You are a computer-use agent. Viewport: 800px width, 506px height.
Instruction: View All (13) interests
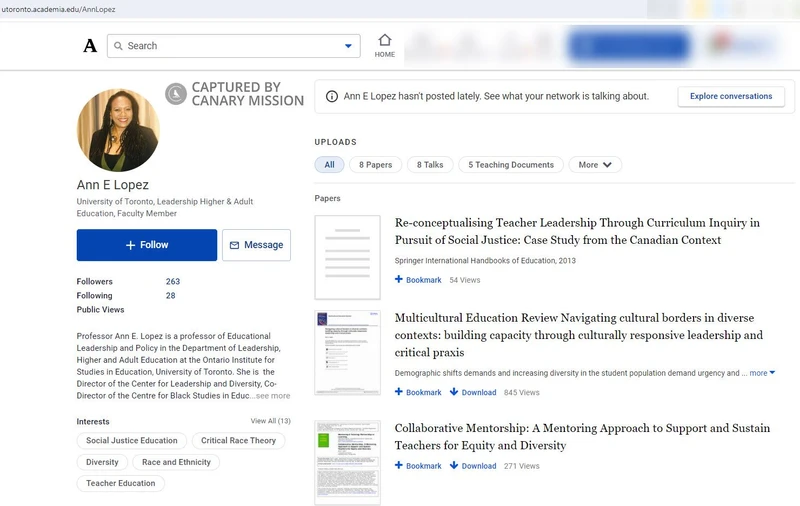pos(270,421)
